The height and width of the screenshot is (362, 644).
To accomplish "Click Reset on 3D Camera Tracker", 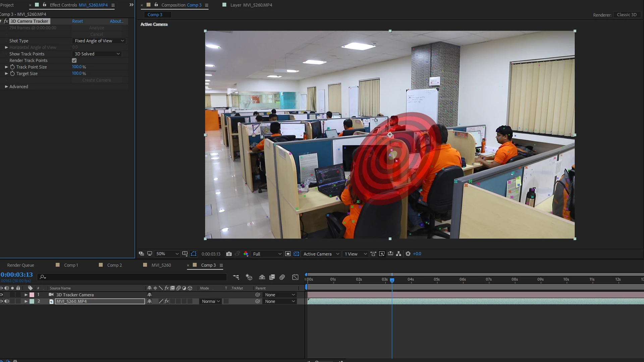I will 77,21.
